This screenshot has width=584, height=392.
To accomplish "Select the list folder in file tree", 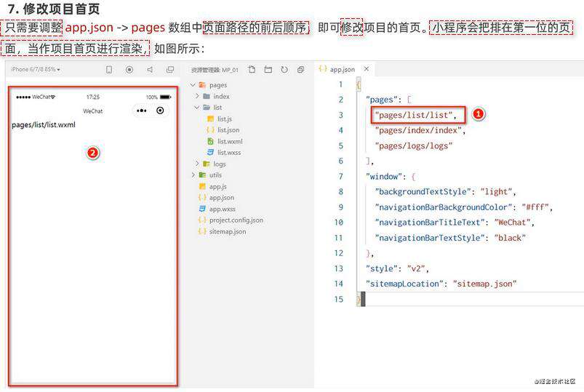I will [217, 108].
